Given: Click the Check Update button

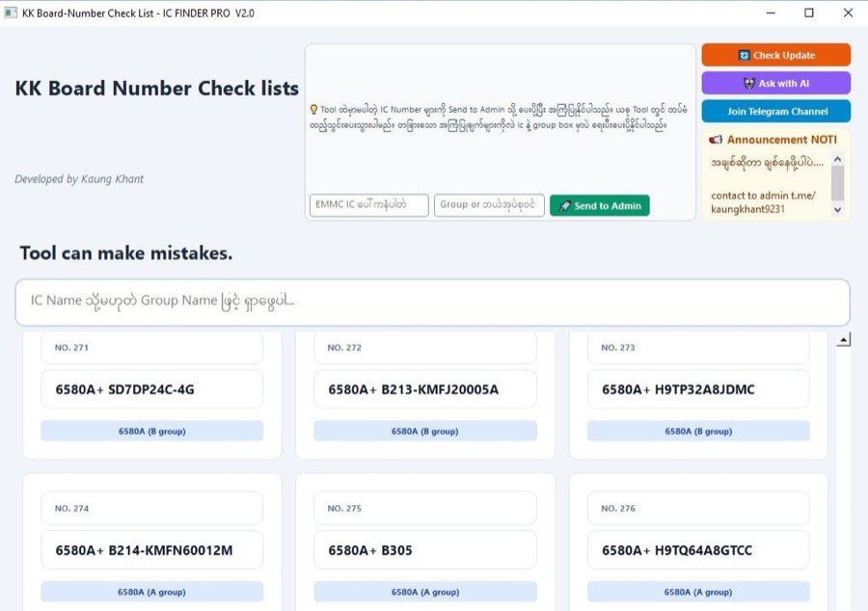Looking at the screenshot, I should click(776, 55).
